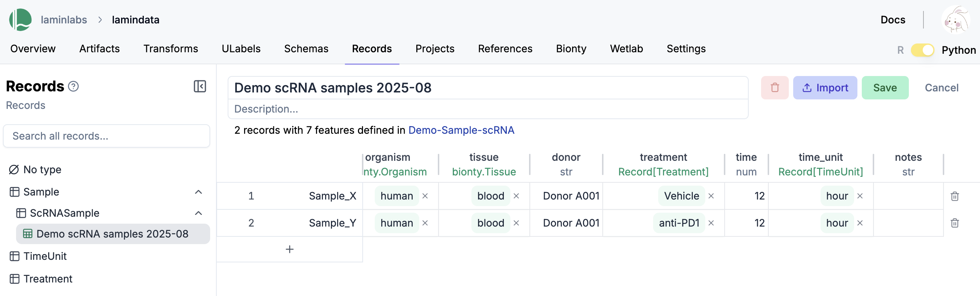
Task: Open Demo scRNA samples 2025-08 tree item
Action: (113, 234)
